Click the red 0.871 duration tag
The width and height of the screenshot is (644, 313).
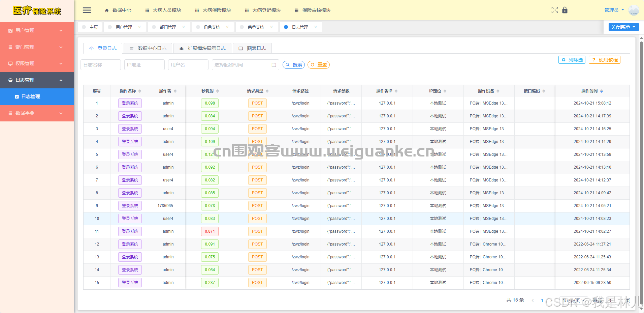coord(210,231)
